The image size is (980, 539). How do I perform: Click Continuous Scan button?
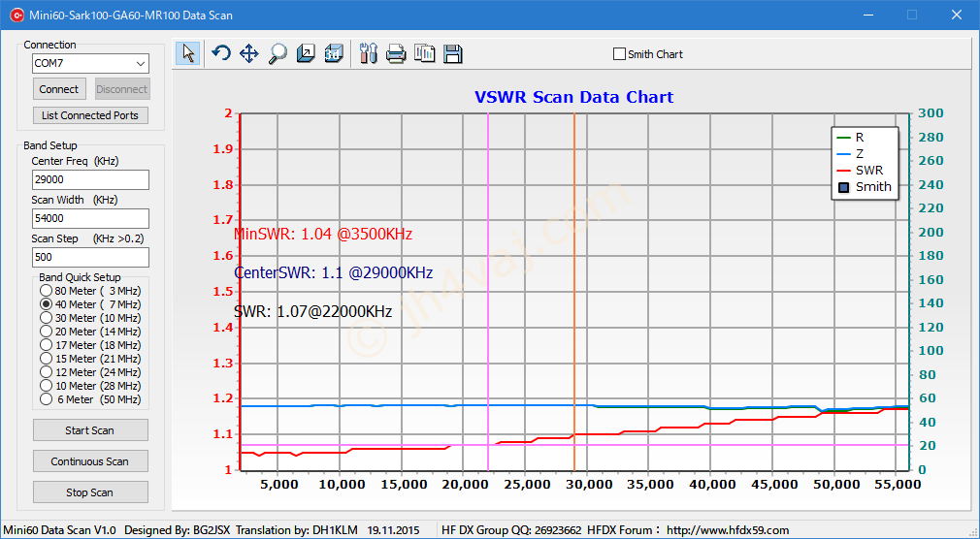90,461
